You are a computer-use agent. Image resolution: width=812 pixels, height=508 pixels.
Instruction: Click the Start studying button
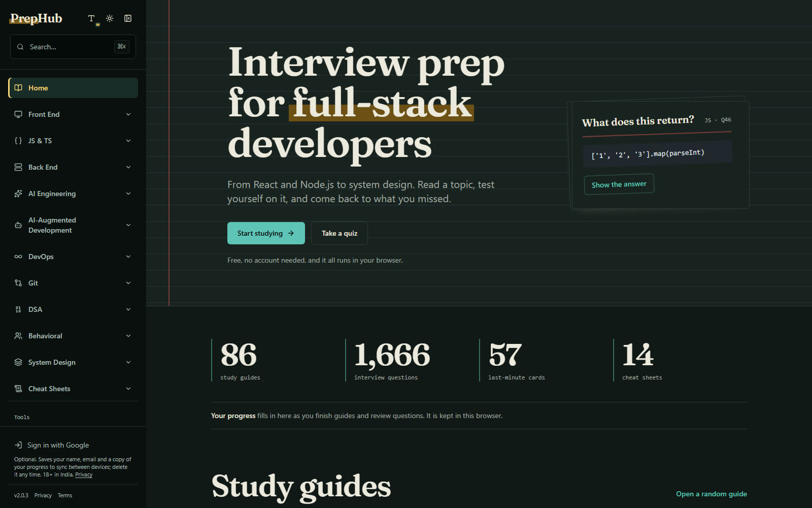click(266, 233)
